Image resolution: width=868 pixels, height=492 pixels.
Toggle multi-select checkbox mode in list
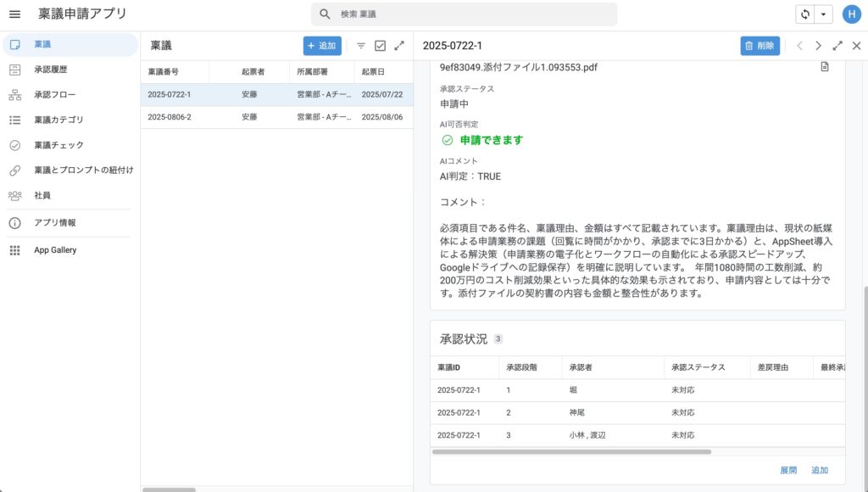381,46
